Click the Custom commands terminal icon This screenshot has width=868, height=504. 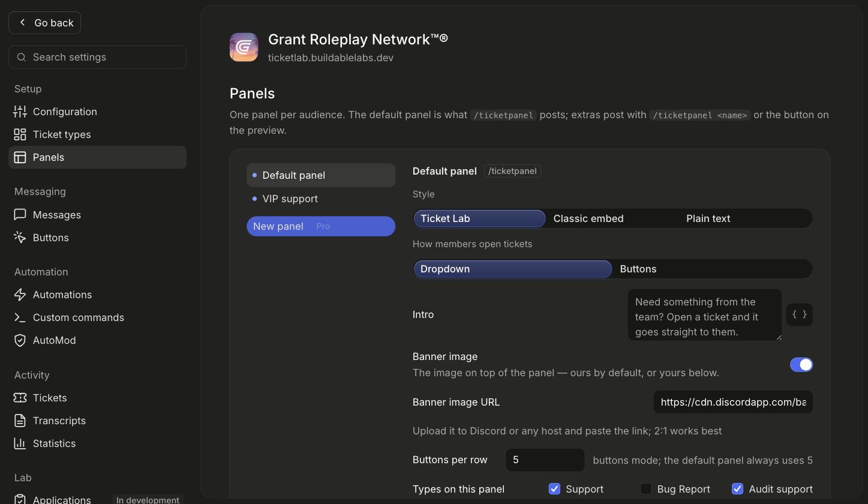(20, 317)
